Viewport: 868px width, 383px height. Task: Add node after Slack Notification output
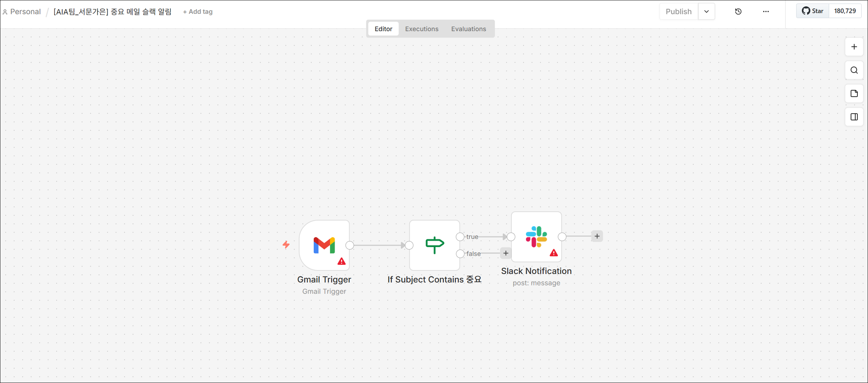pos(597,236)
